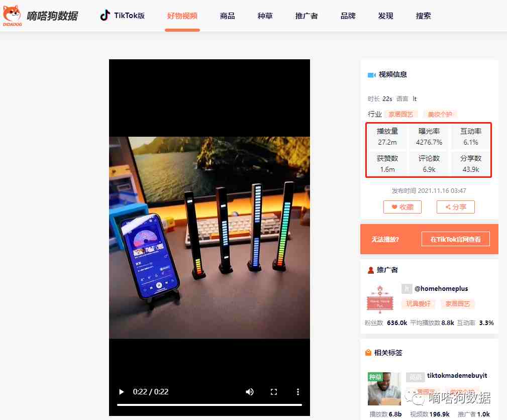The width and height of the screenshot is (507, 420).
Task: Enter fullscreen video mode
Action: point(274,392)
